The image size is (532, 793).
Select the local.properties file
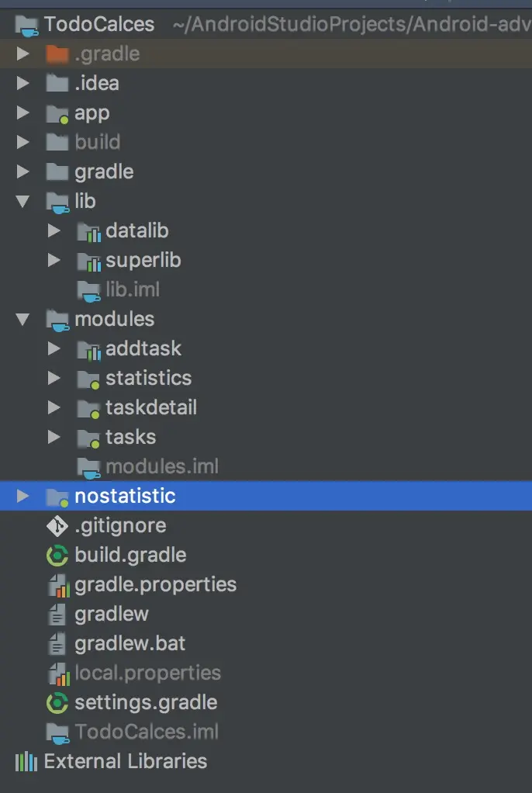tap(147, 674)
